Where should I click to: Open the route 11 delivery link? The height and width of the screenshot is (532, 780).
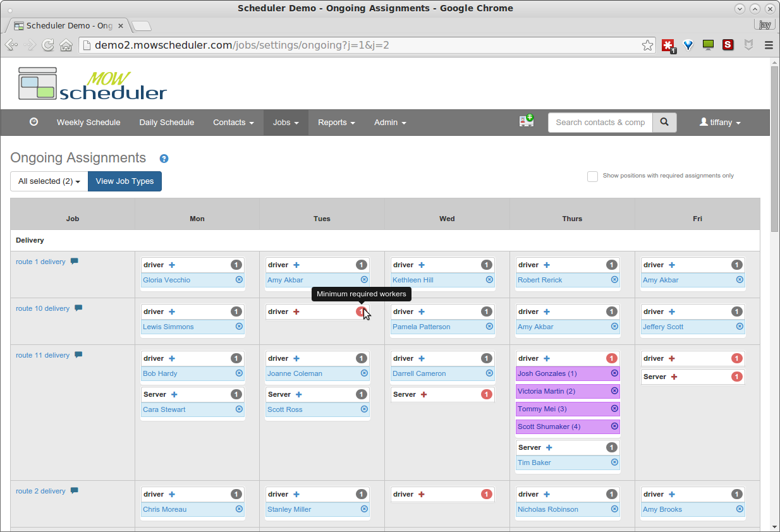[x=42, y=355]
